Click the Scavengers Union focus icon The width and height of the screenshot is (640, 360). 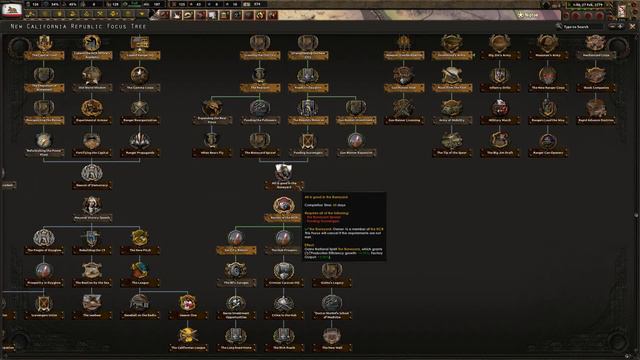coord(44,303)
